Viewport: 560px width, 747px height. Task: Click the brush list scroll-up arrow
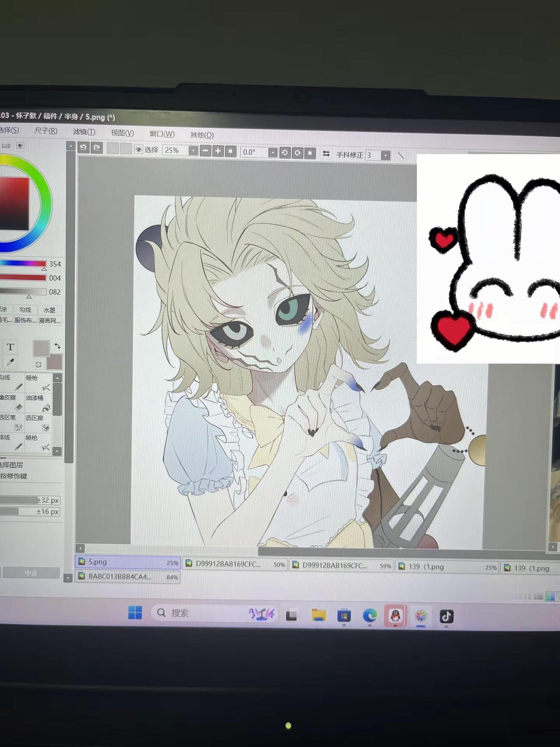pyautogui.click(x=57, y=378)
